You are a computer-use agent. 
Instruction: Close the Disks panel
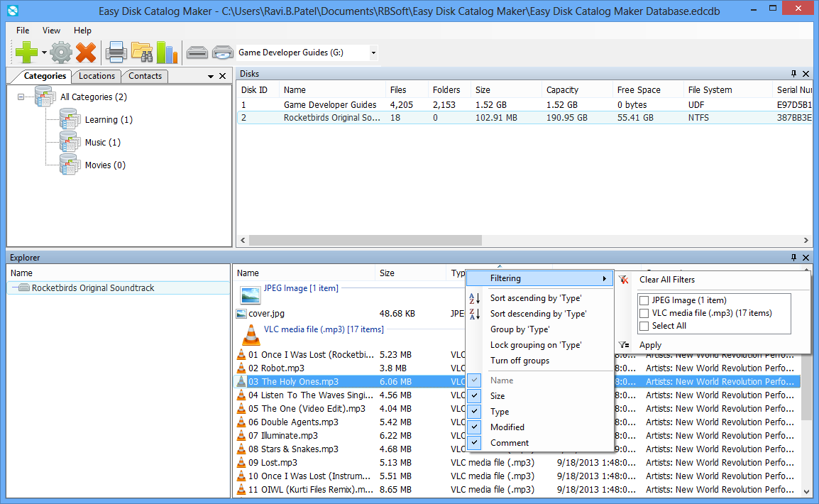806,74
